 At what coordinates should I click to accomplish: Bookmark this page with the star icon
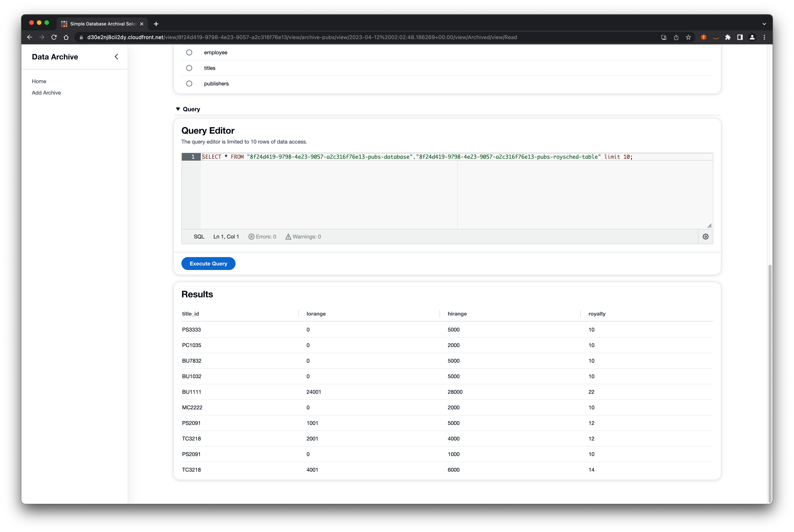pos(689,37)
